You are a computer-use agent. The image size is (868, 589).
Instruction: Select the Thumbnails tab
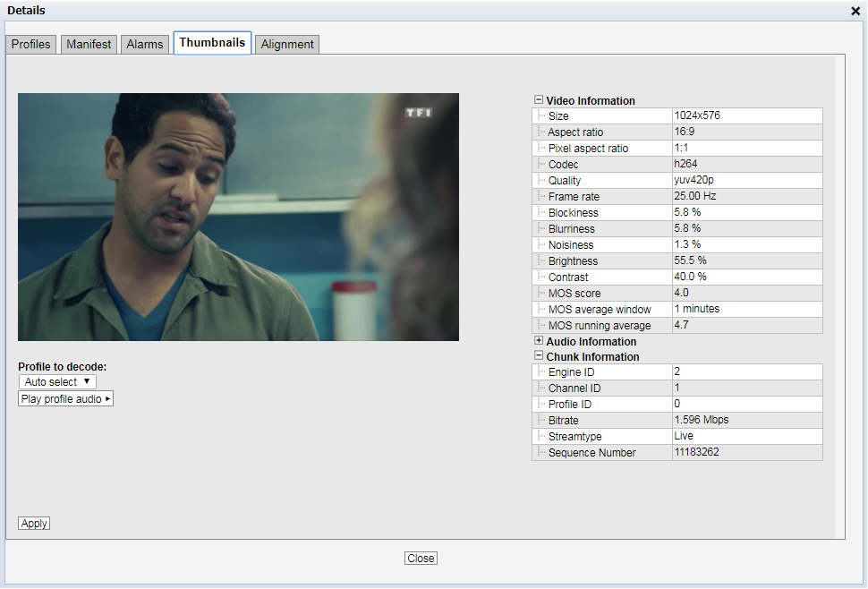coord(213,43)
